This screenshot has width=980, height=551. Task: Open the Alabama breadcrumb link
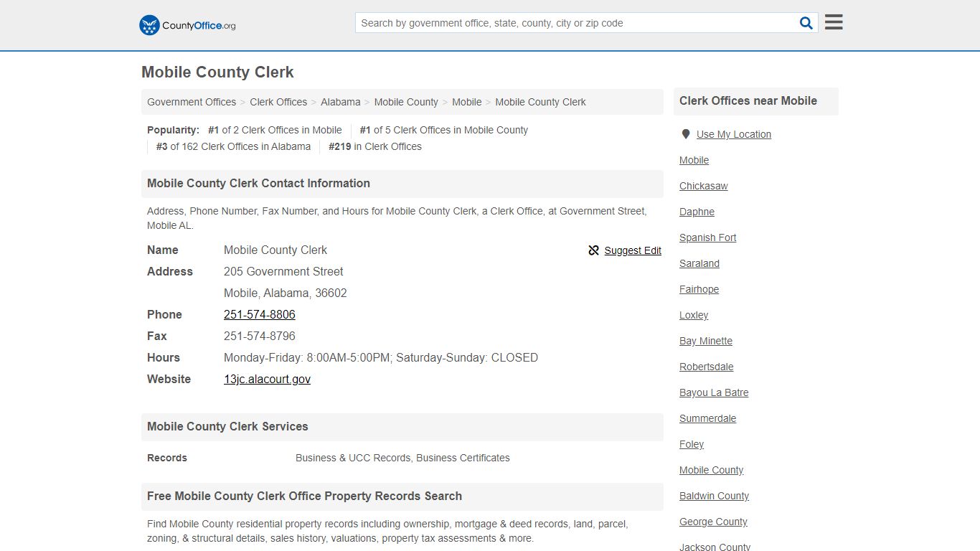(x=341, y=102)
